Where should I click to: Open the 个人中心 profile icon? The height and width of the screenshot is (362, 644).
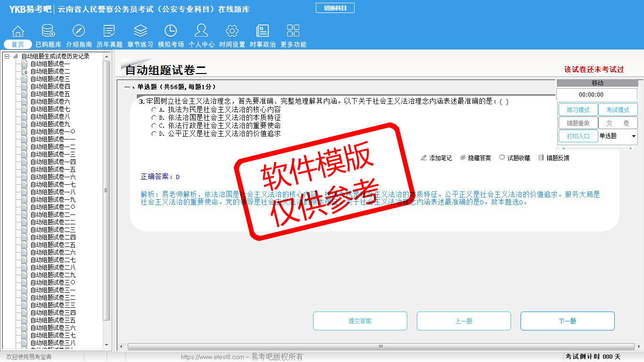pos(201,32)
